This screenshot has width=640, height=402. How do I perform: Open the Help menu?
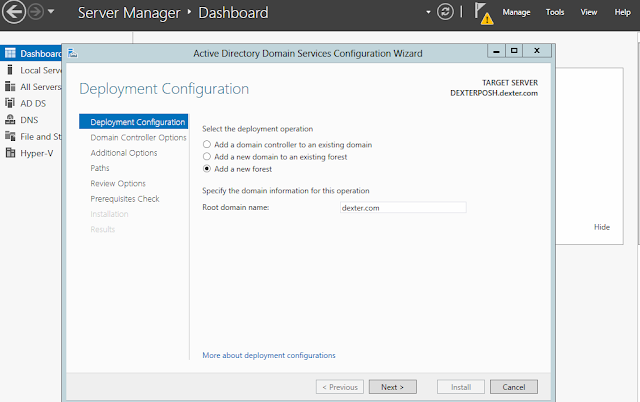(x=622, y=12)
